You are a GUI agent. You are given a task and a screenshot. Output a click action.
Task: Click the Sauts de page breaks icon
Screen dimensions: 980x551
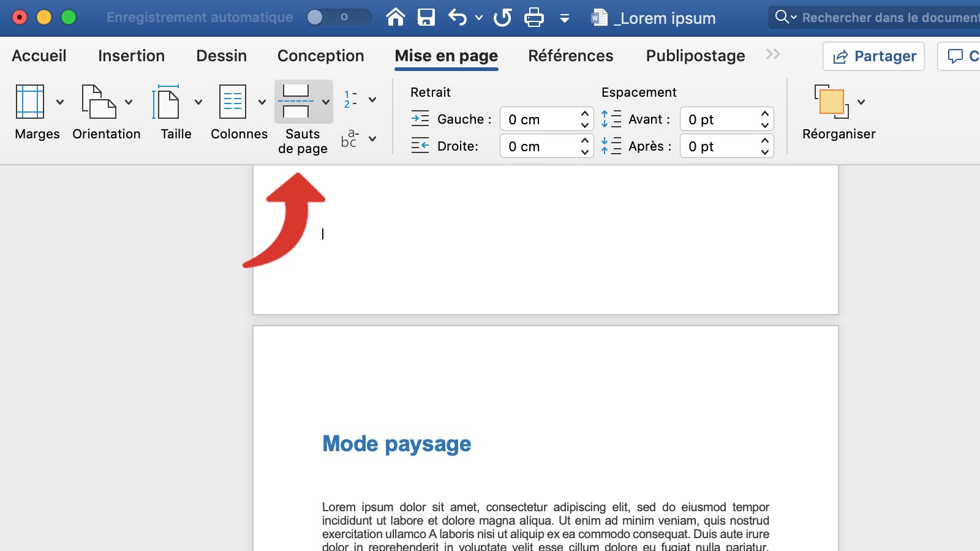pos(296,102)
